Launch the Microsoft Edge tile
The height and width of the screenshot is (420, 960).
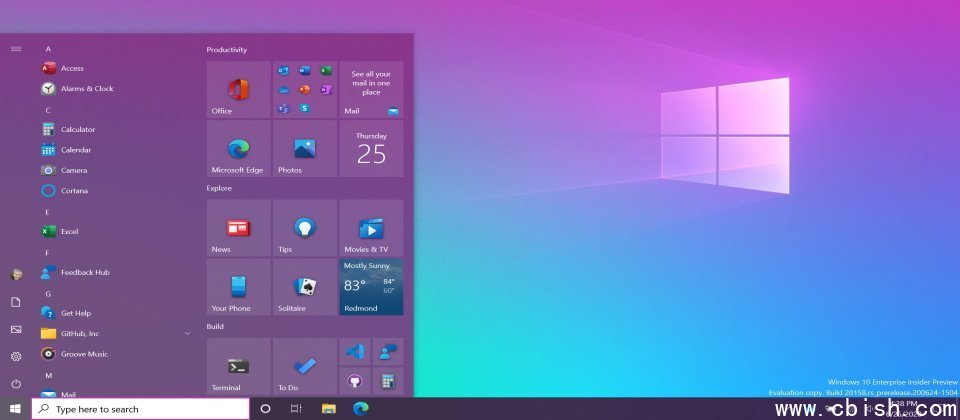point(239,149)
